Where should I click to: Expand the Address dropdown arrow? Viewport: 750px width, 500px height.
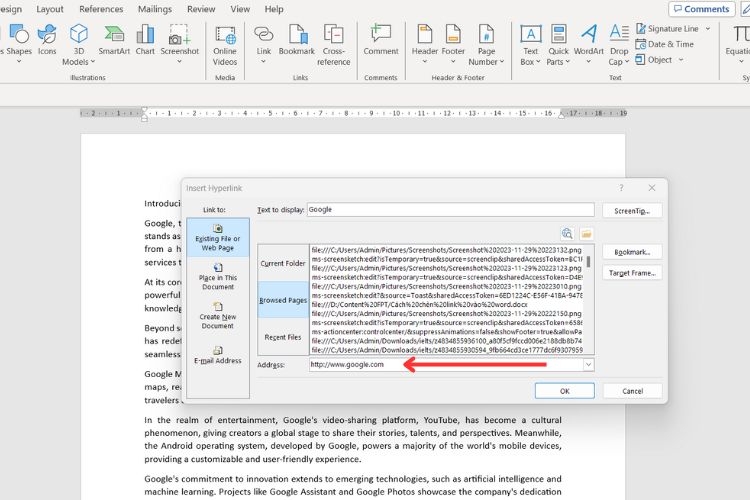point(588,365)
